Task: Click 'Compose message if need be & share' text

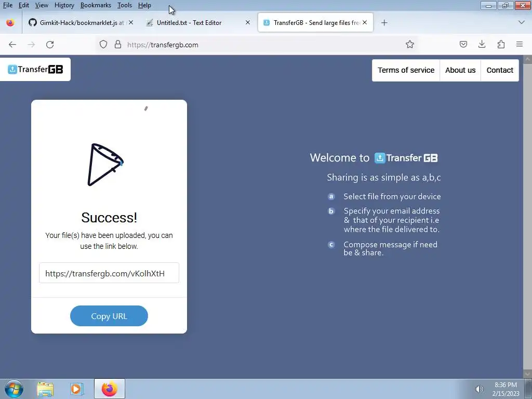Action: pyautogui.click(x=390, y=248)
